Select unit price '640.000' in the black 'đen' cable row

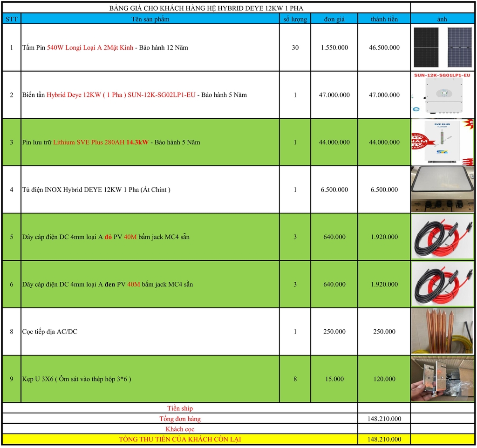pos(334,284)
